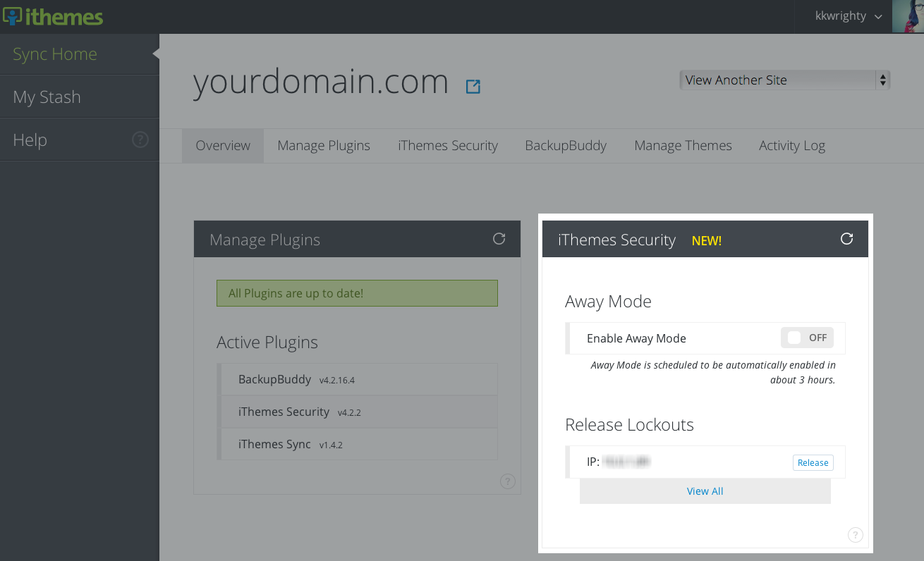Refresh the iThemes Security panel
Image resolution: width=924 pixels, height=561 pixels.
847,239
